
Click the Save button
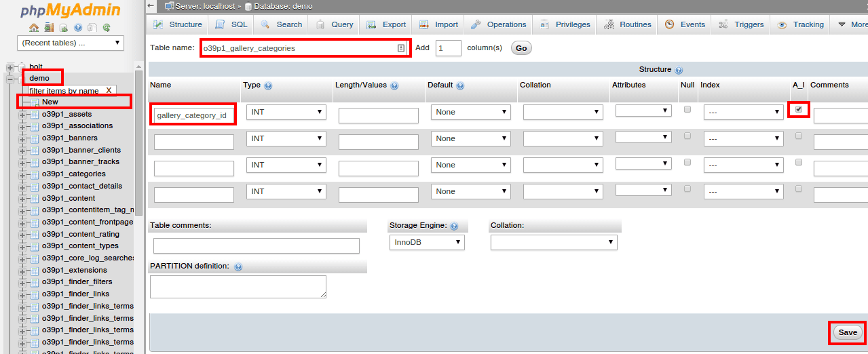pyautogui.click(x=848, y=332)
